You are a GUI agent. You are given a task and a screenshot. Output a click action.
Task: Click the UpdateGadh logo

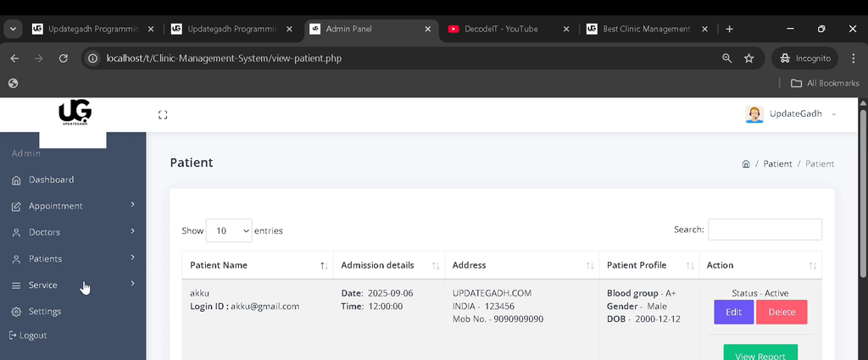tap(75, 113)
